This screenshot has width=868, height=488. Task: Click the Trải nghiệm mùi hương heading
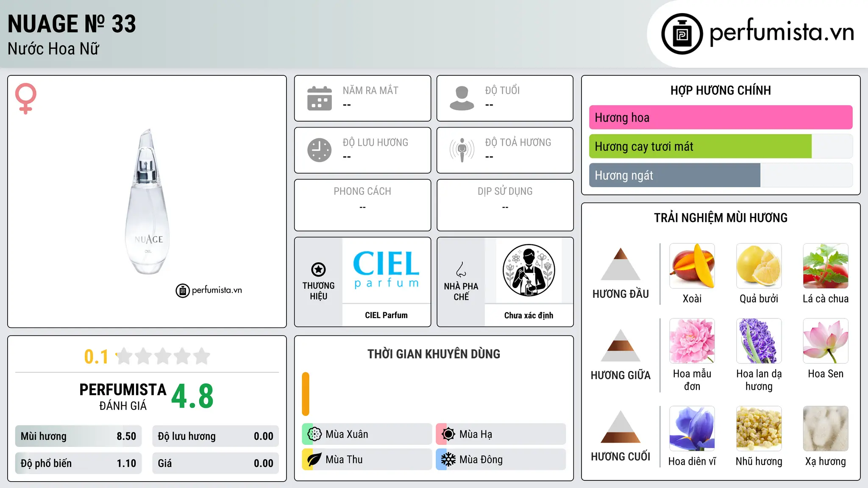click(721, 218)
